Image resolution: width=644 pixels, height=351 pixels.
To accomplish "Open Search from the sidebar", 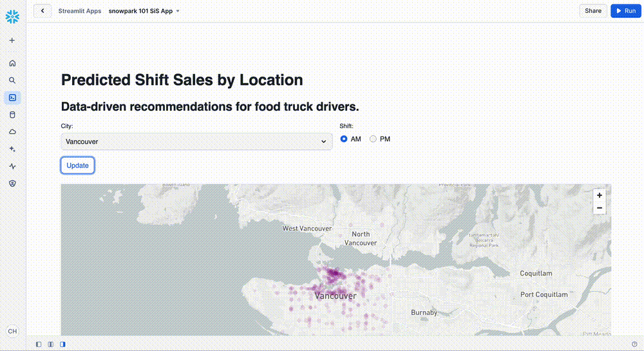I will pos(12,81).
